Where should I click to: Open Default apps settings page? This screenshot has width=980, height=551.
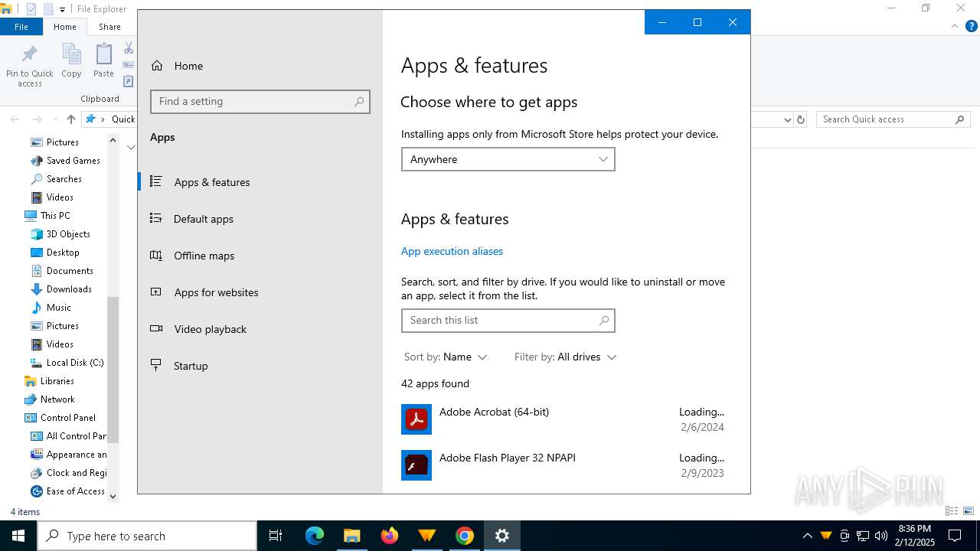click(x=260, y=219)
